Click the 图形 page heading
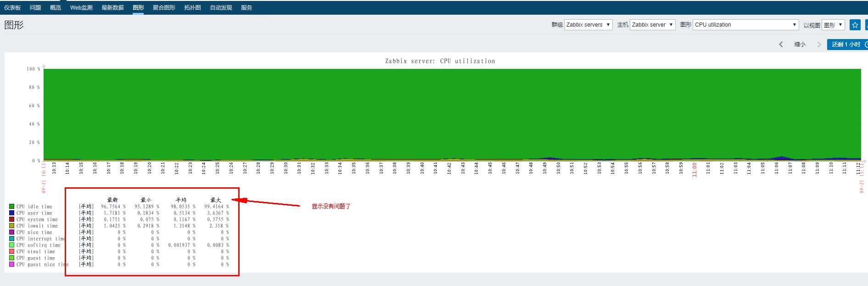Image resolution: width=868 pixels, height=286 pixels. 14,25
